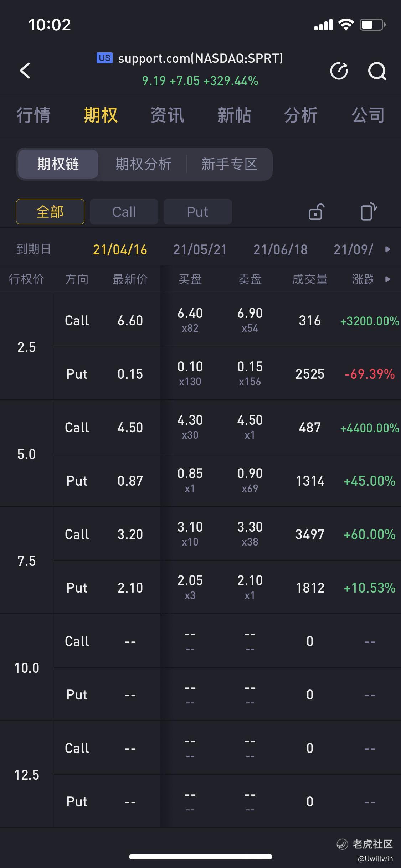Image resolution: width=401 pixels, height=868 pixels.
Task: Filter options by Call only
Action: pos(124,212)
